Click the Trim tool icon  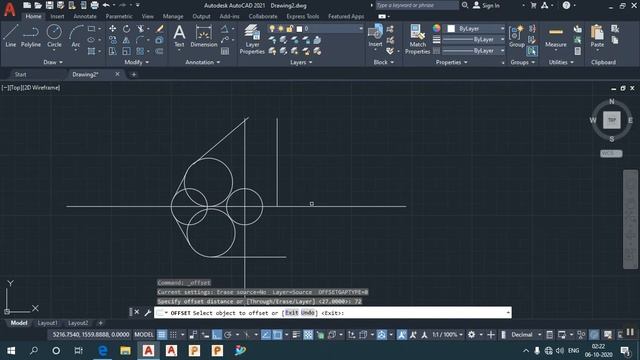click(141, 29)
